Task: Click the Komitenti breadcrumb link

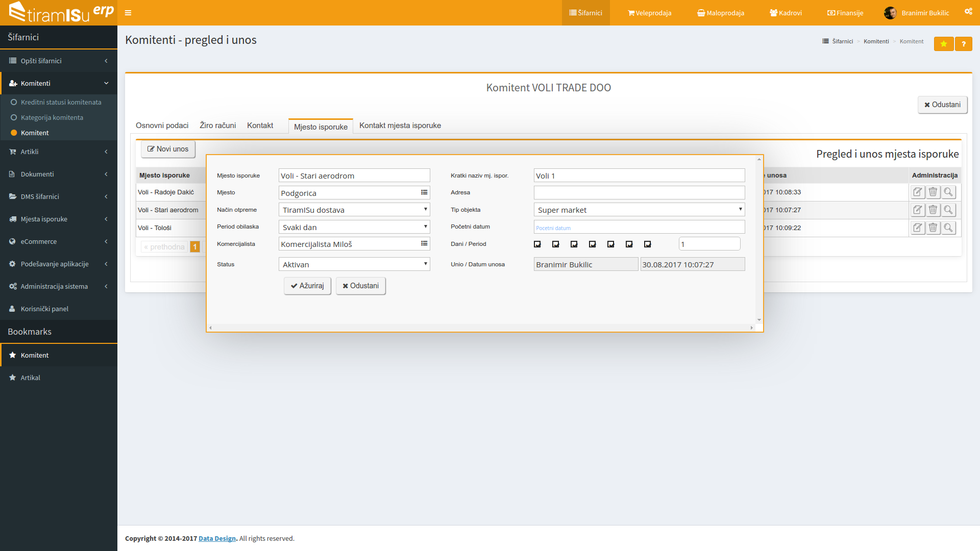Action: tap(876, 41)
